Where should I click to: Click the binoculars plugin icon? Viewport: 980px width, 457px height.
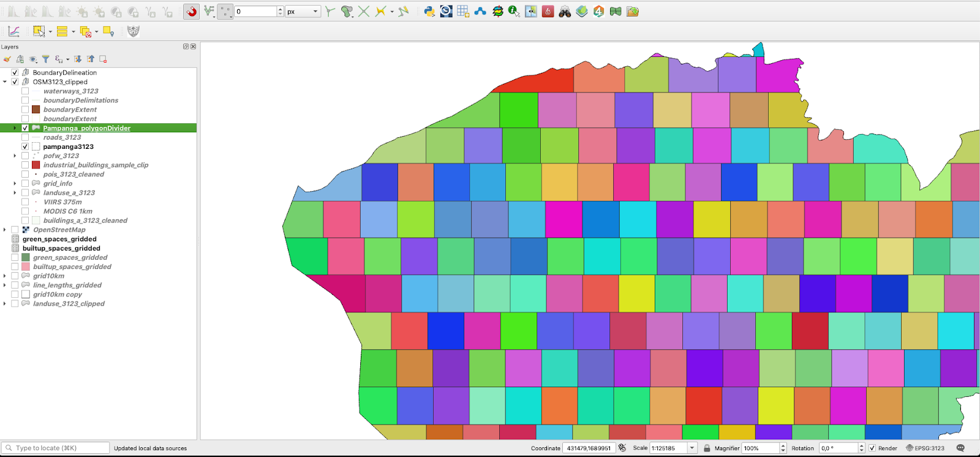click(565, 12)
